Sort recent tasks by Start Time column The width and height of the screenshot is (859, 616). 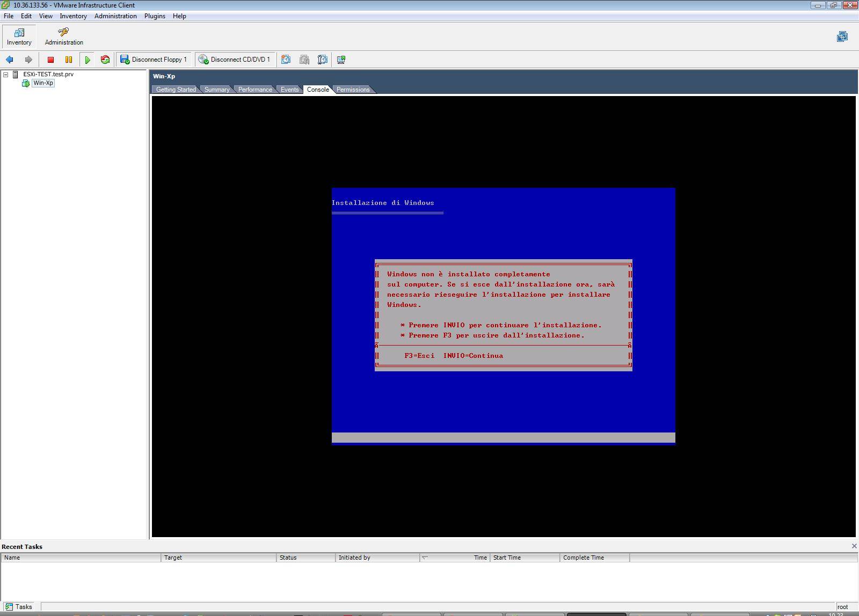click(x=525, y=558)
